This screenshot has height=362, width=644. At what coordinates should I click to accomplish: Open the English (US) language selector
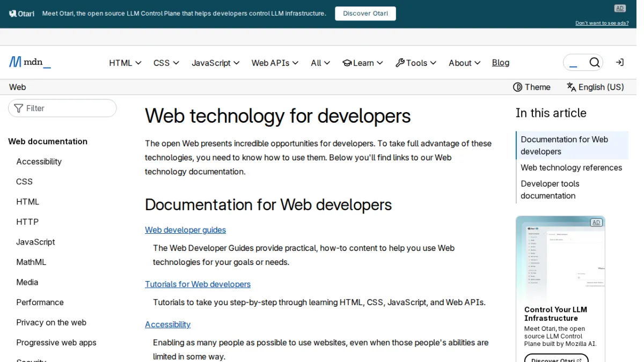click(596, 87)
